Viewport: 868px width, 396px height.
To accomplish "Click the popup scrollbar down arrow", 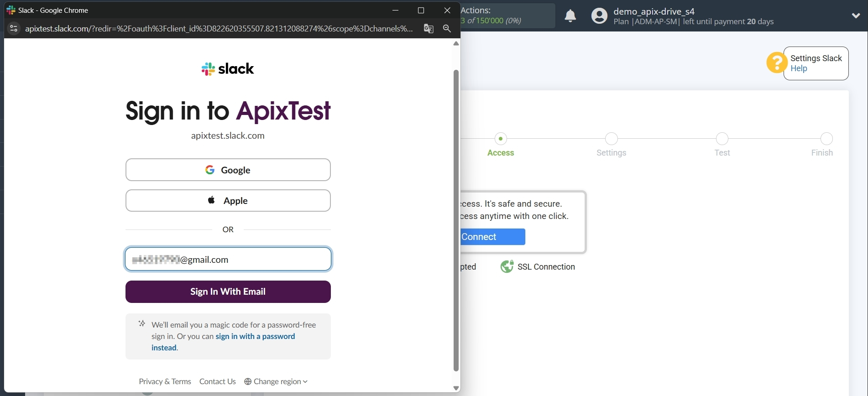I will pos(456,388).
